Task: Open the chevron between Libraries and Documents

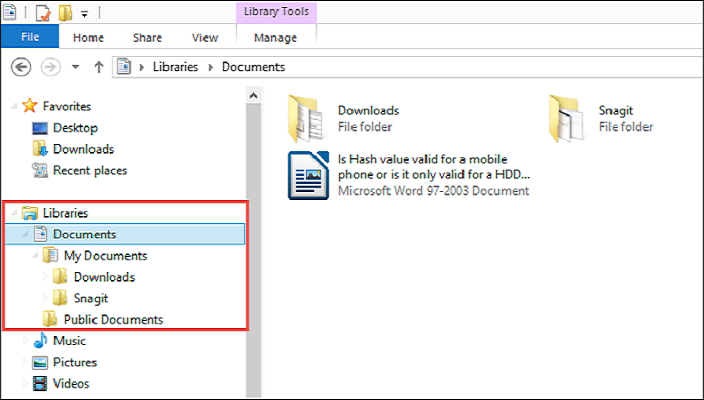Action: pyautogui.click(x=211, y=67)
